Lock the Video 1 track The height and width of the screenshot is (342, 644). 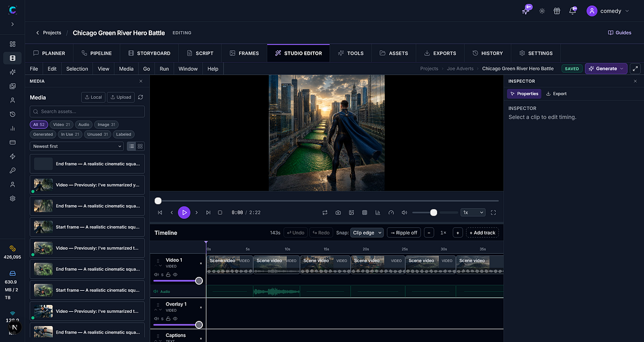168,275
